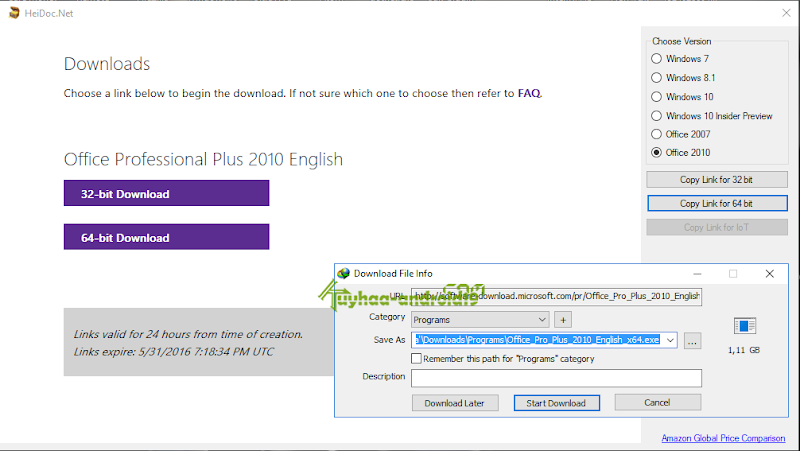800x451 pixels.
Task: Click the Office Professional Plus 2010 English heading
Action: 203,159
